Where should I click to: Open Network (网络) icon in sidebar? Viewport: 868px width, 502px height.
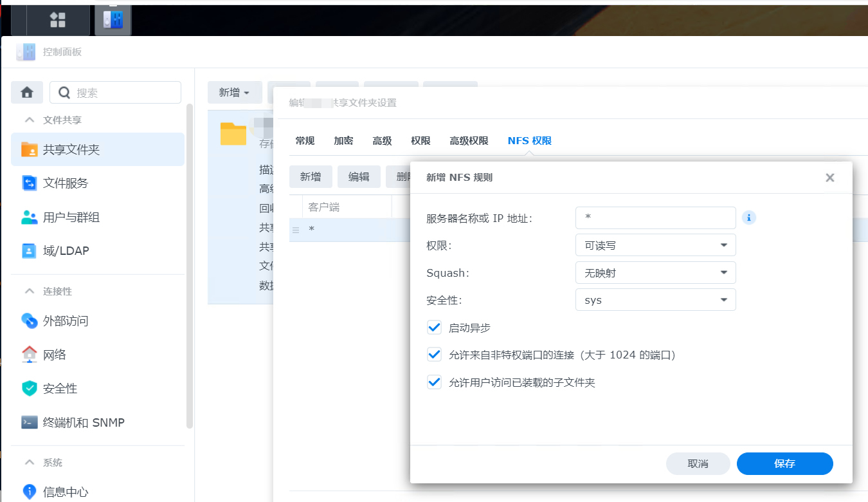click(x=30, y=355)
